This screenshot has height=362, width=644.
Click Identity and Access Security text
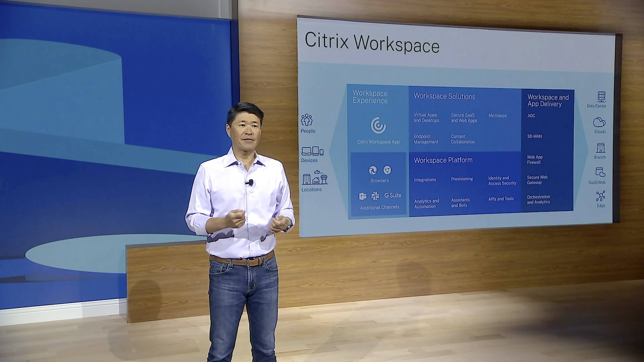click(502, 181)
